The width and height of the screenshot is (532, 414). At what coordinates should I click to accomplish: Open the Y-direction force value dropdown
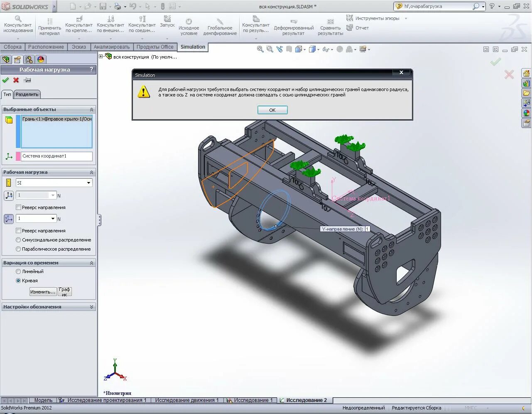pyautogui.click(x=53, y=219)
